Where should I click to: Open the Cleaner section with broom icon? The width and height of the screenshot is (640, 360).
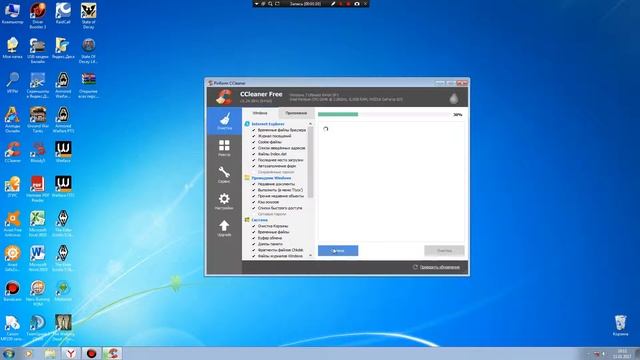pyautogui.click(x=224, y=121)
